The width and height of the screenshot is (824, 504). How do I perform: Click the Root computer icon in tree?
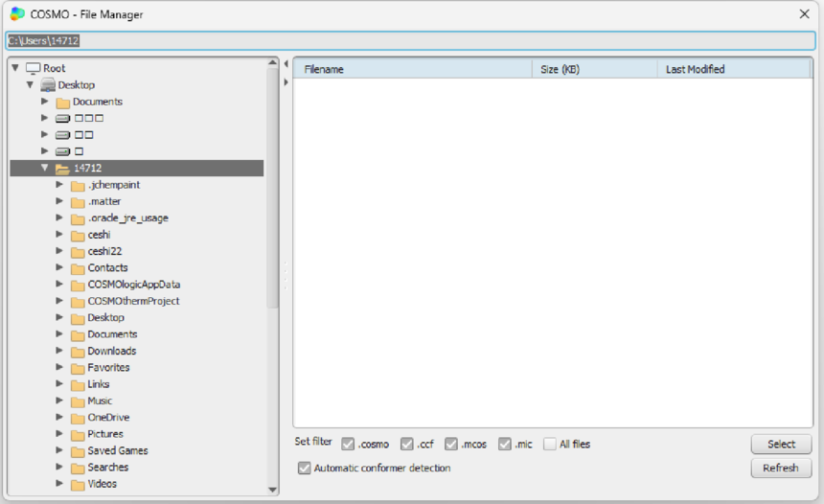(34, 68)
